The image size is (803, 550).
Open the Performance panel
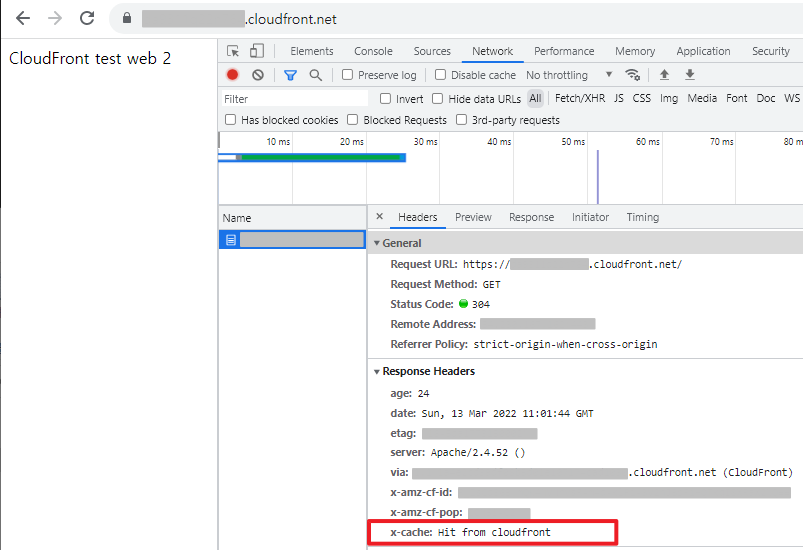[x=564, y=51]
